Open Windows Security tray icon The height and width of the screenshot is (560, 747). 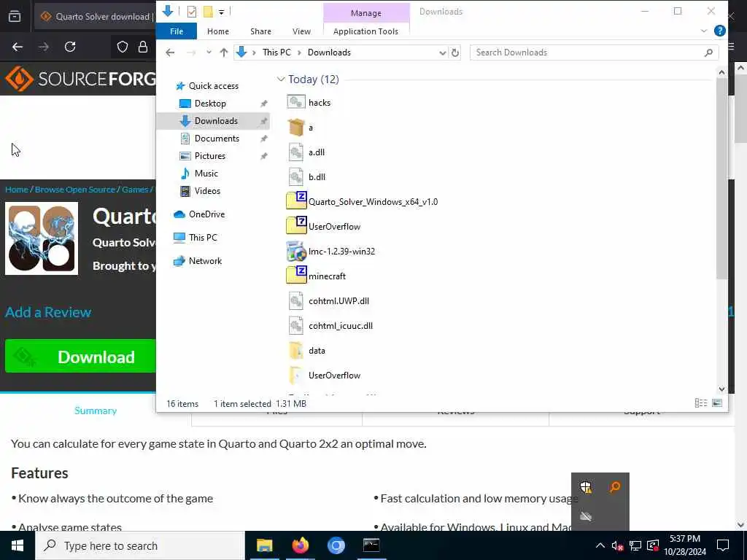586,486
